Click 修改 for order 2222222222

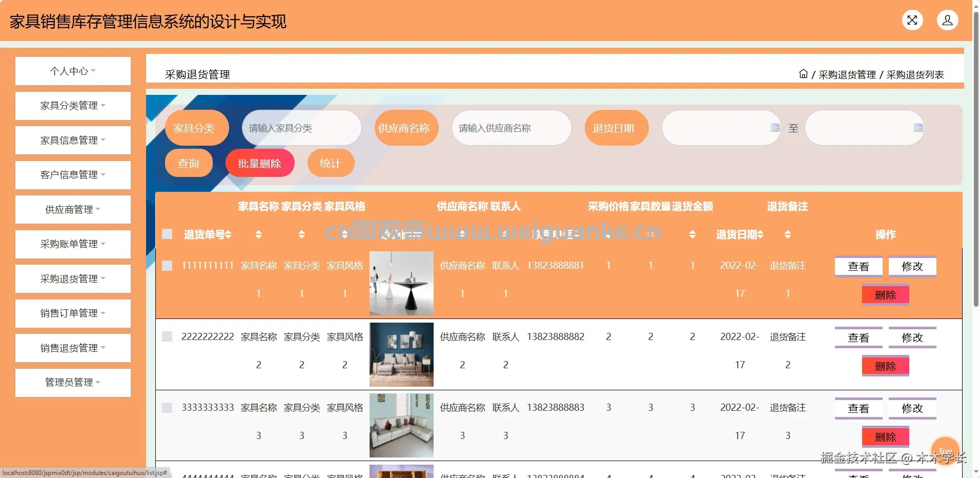click(912, 337)
